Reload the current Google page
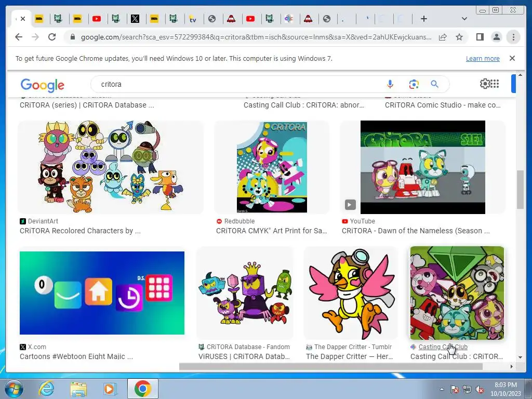The height and width of the screenshot is (399, 532). click(52, 37)
